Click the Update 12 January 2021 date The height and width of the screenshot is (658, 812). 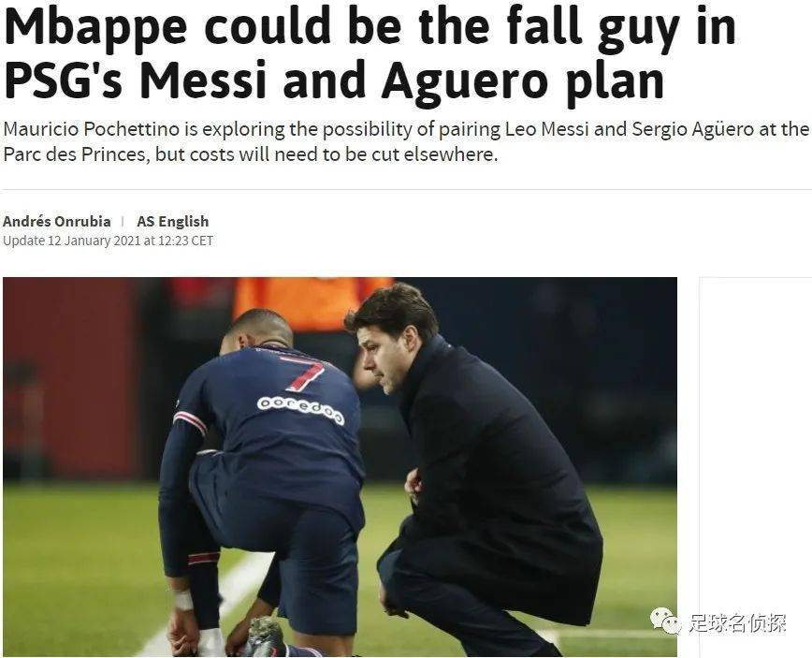[71, 241]
